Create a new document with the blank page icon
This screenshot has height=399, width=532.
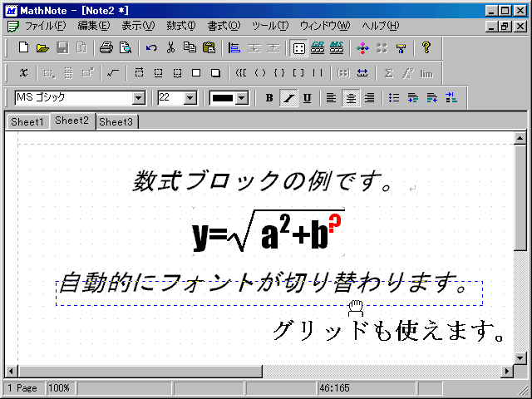[x=23, y=48]
